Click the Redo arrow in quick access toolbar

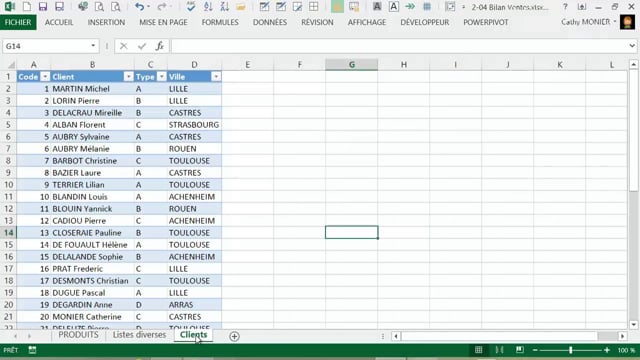[162, 7]
